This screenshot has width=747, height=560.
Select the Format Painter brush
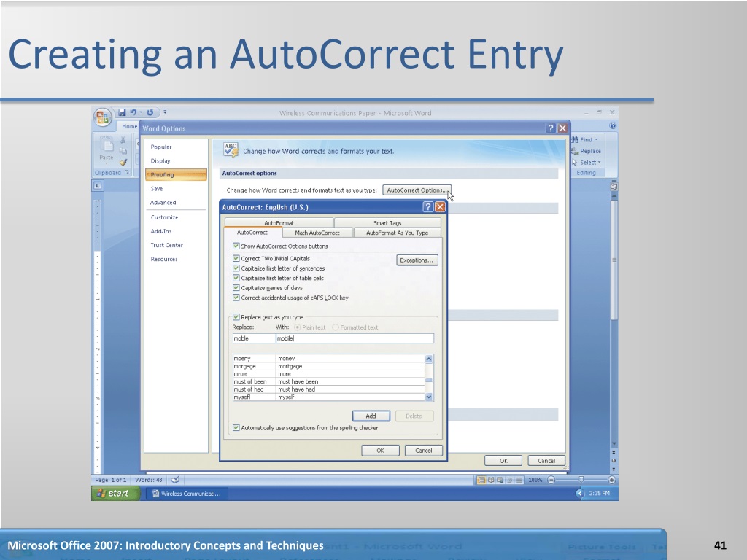pos(123,163)
